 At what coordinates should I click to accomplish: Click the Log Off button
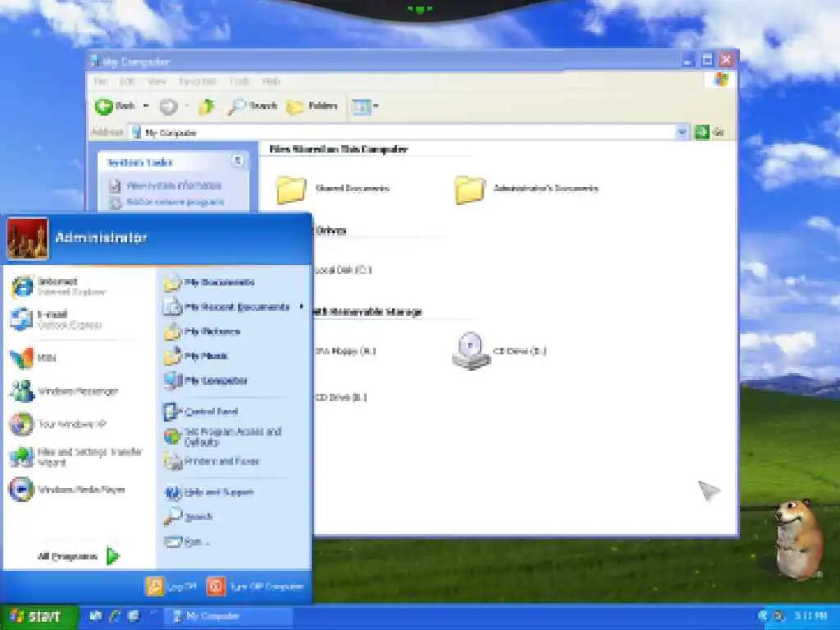point(171,587)
